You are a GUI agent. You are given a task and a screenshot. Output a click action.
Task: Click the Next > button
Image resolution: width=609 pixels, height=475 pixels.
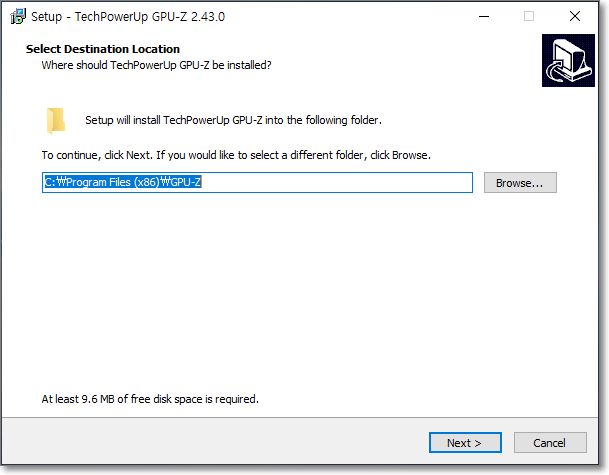pos(465,442)
